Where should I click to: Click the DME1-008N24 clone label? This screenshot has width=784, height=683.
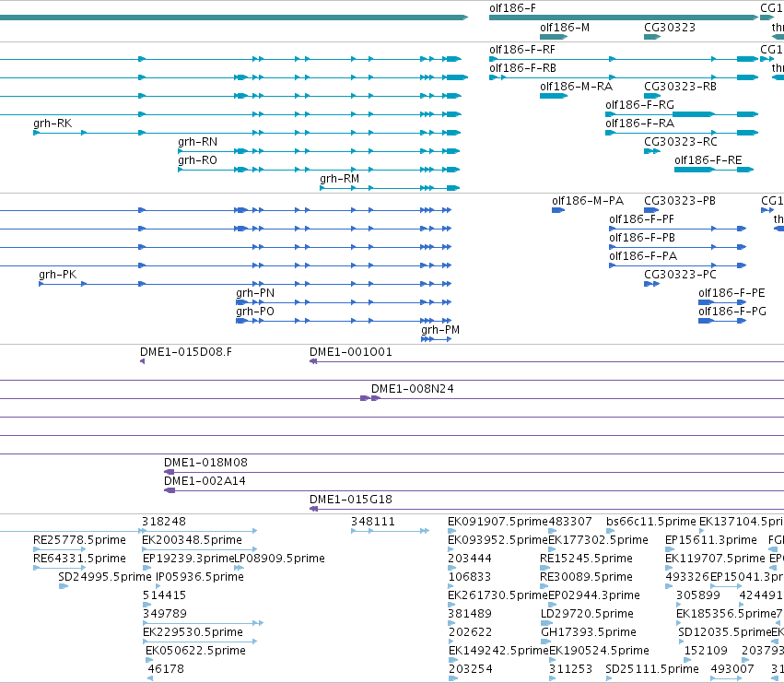[412, 389]
